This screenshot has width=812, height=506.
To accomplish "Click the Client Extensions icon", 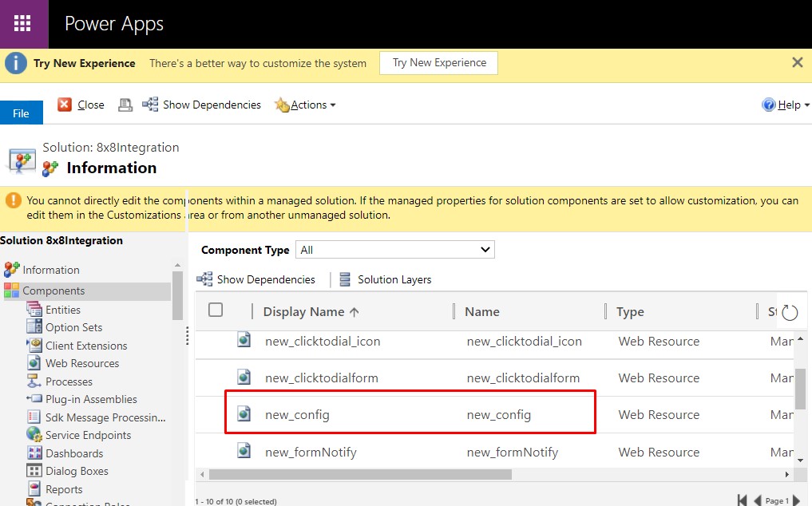I will point(34,345).
